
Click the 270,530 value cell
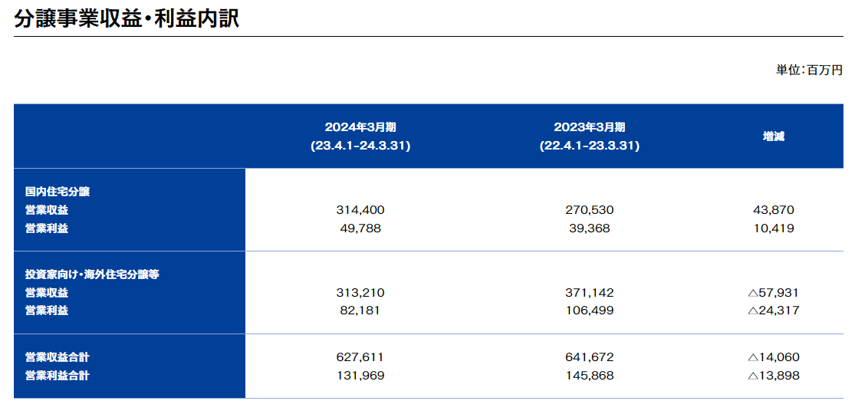pyautogui.click(x=590, y=210)
